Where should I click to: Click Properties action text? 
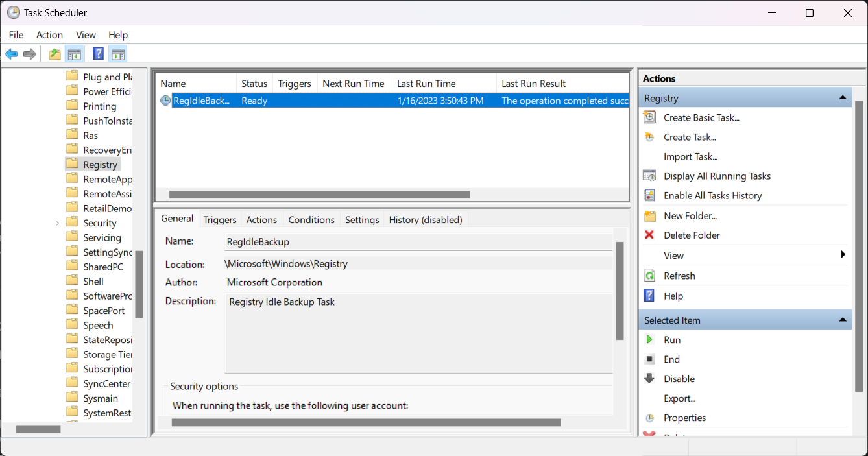point(684,418)
